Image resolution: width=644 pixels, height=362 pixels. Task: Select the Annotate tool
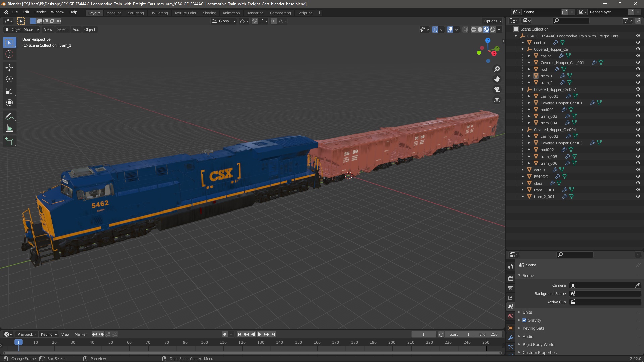click(x=9, y=117)
